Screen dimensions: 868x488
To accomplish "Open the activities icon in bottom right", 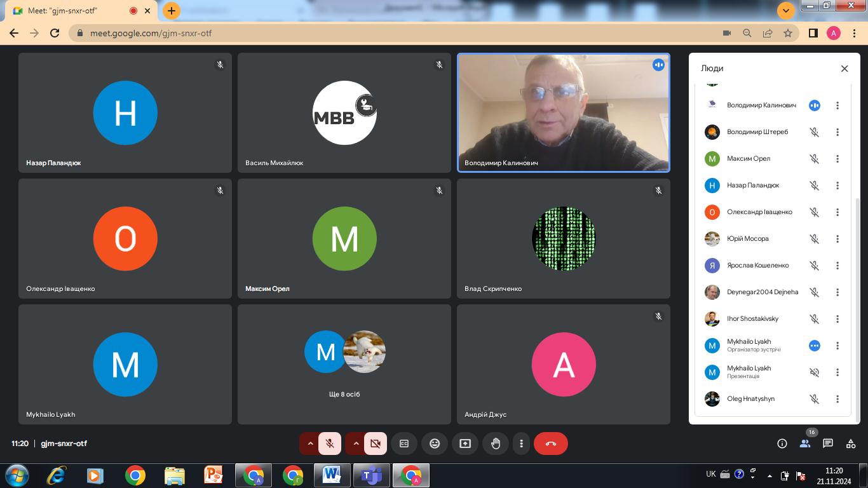I will (x=850, y=444).
